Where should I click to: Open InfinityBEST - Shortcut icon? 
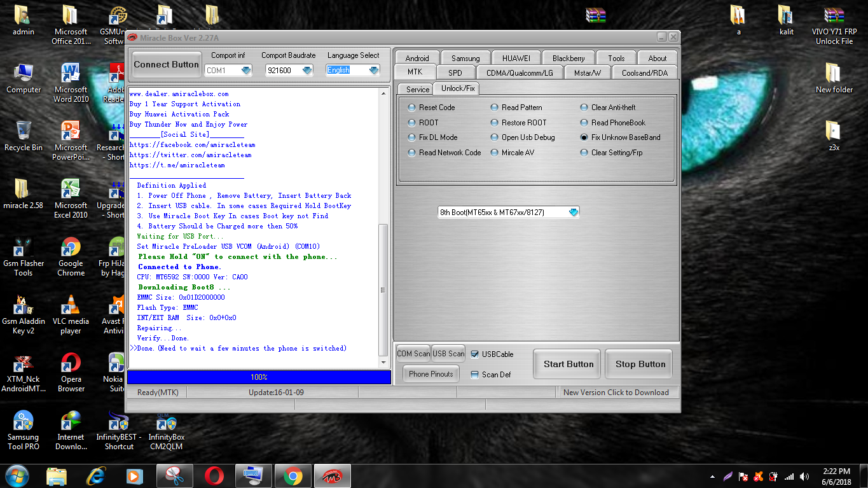click(119, 430)
